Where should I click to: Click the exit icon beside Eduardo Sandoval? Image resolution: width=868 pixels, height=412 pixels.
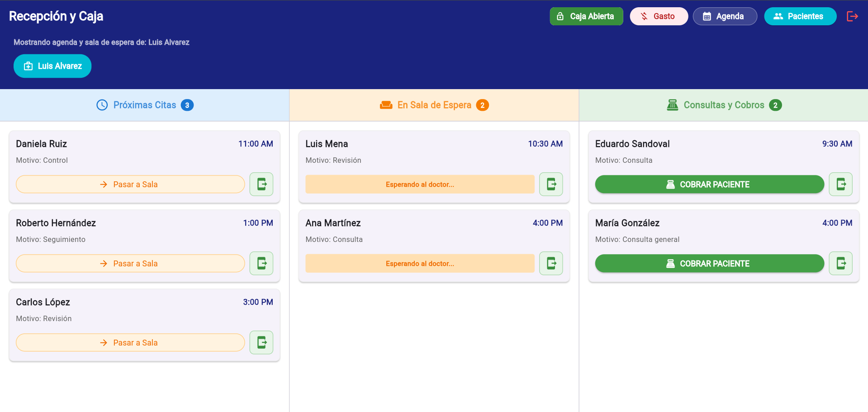click(840, 184)
